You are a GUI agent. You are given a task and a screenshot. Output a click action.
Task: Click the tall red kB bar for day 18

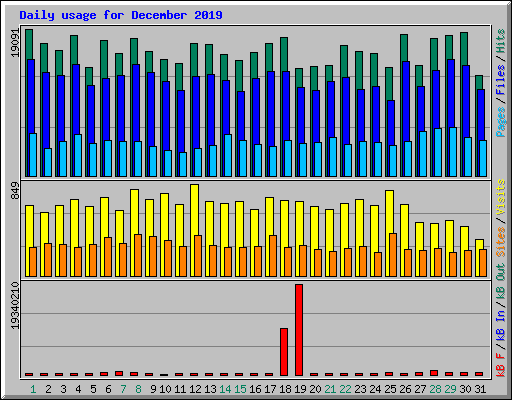pyautogui.click(x=284, y=352)
